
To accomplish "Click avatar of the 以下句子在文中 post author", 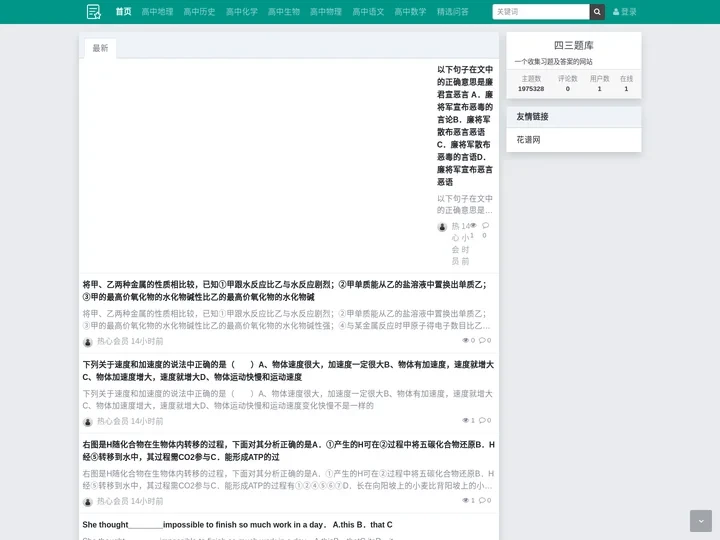I will (x=442, y=227).
